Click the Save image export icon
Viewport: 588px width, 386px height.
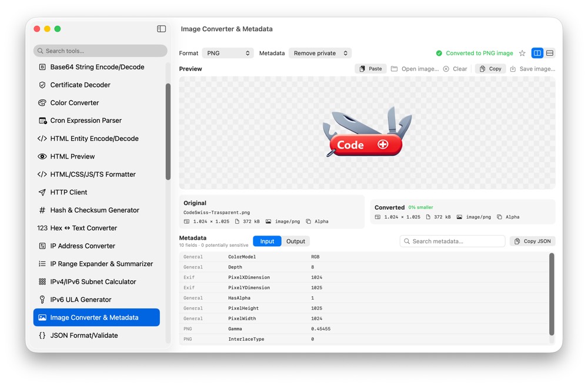tap(513, 69)
